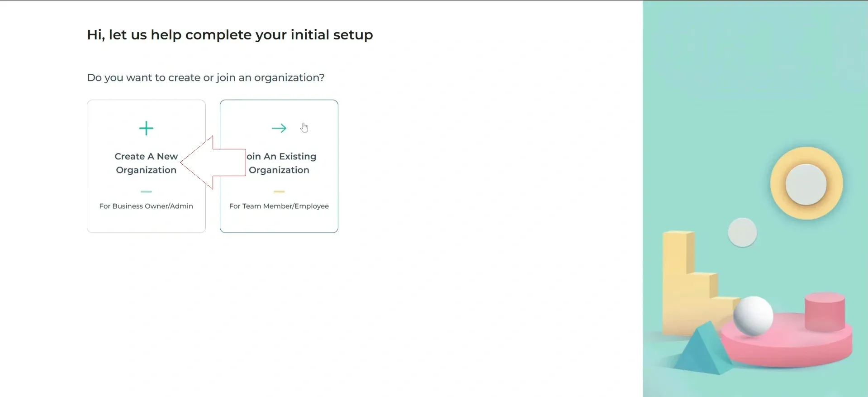Click the green right-arrow Join icon
Image resolution: width=868 pixels, height=397 pixels.
click(x=279, y=129)
